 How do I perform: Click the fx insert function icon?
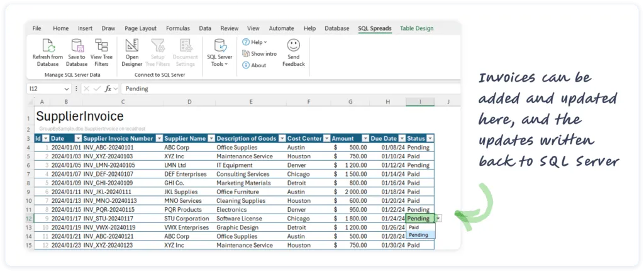coord(108,89)
